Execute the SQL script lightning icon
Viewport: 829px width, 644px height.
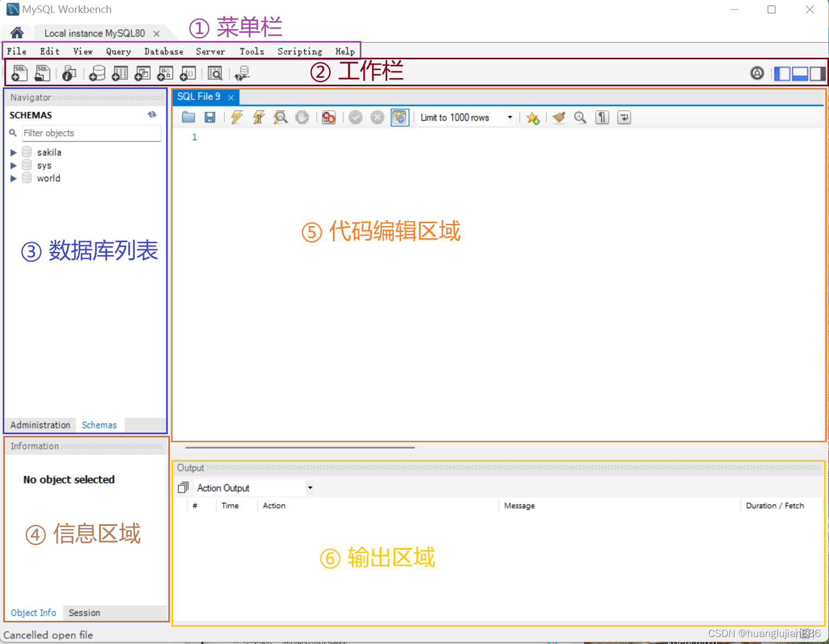(237, 117)
